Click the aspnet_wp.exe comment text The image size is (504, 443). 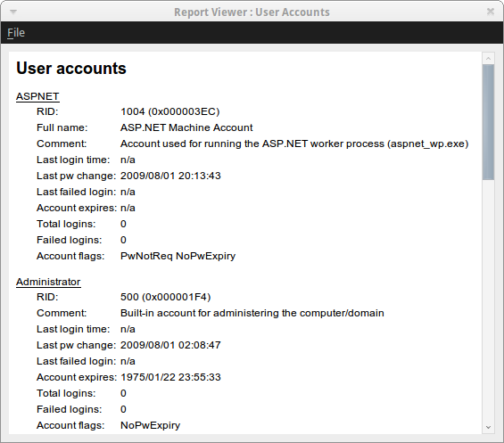click(x=294, y=144)
